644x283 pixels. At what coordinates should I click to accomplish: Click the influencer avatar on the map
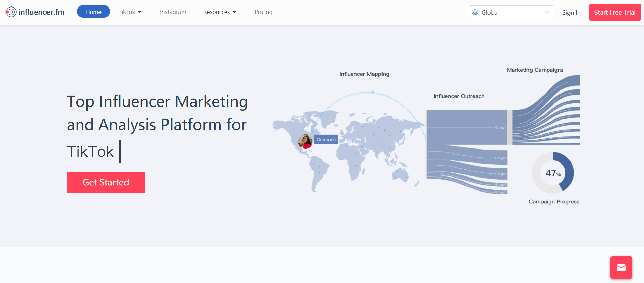pos(305,141)
